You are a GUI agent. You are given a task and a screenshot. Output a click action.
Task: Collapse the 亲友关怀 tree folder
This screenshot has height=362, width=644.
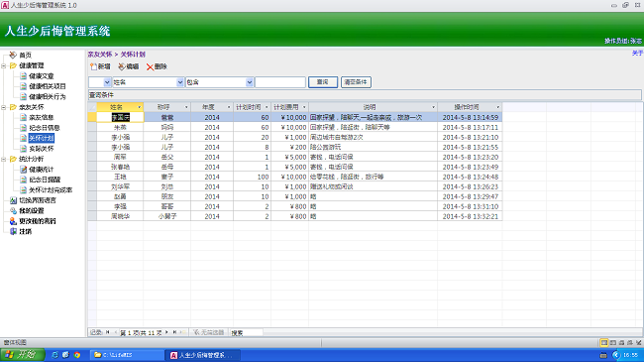pos(3,107)
